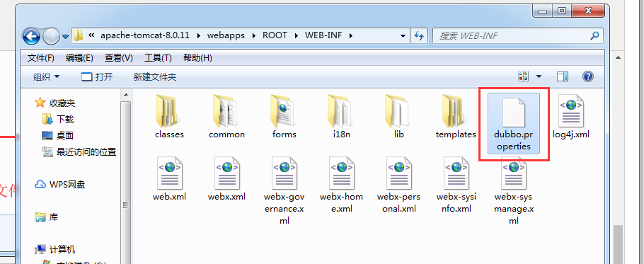Maximize the Explorer window
This screenshot has width=644, height=264.
coord(563,11)
